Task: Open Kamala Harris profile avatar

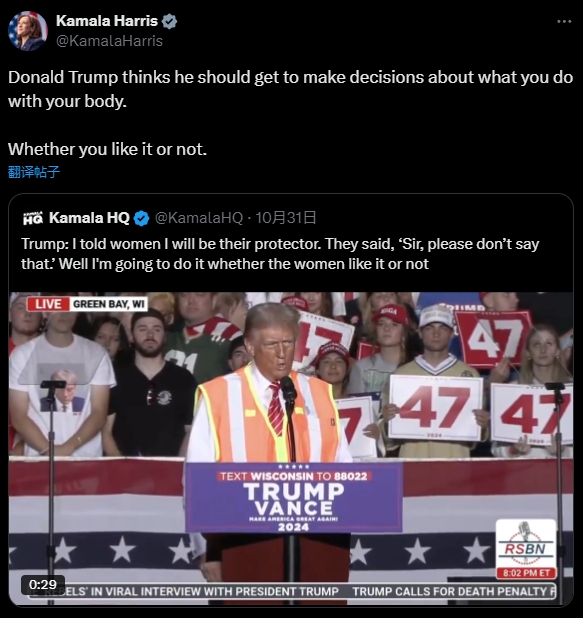Action: (28, 31)
